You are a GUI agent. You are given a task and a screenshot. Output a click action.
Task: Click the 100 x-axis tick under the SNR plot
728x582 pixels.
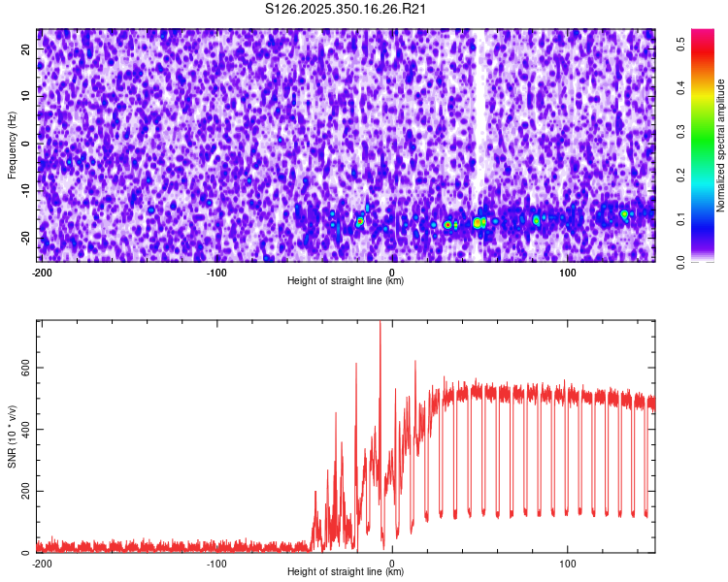pyautogui.click(x=568, y=563)
